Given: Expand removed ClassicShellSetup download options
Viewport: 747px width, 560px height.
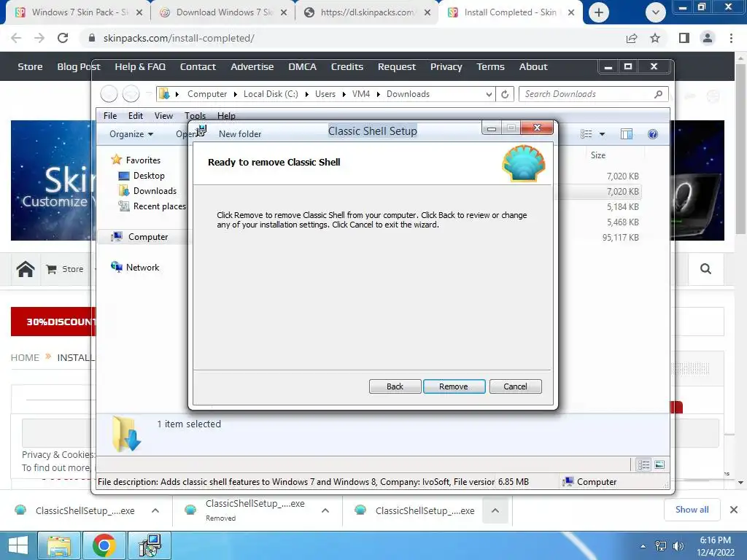Looking at the screenshot, I should click(x=325, y=510).
